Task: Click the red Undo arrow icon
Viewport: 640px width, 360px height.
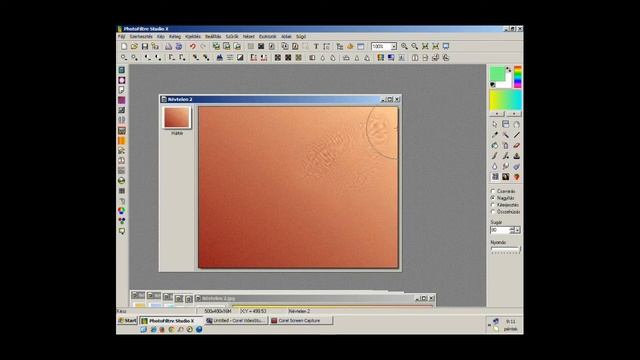Action: [193, 47]
